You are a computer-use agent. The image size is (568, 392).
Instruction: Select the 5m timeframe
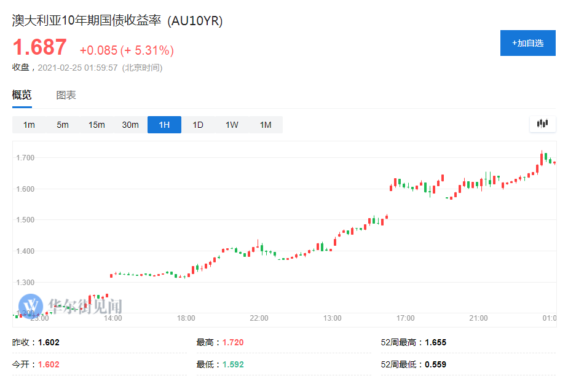pos(63,125)
